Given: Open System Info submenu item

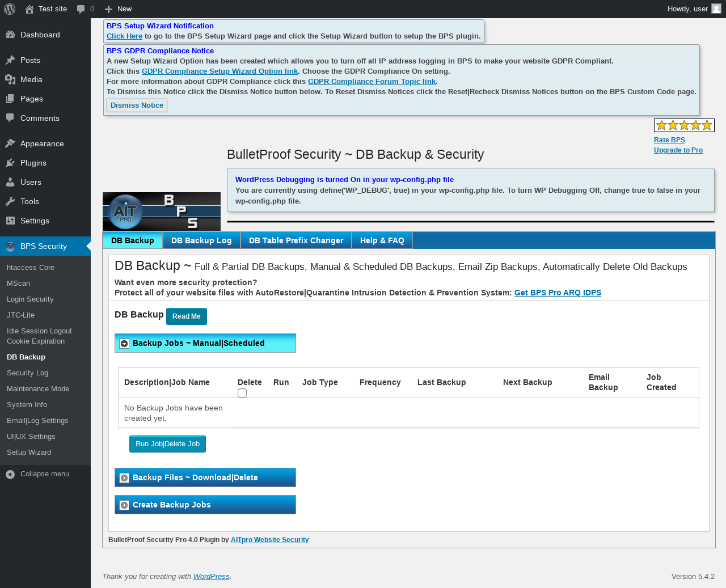Looking at the screenshot, I should [27, 405].
